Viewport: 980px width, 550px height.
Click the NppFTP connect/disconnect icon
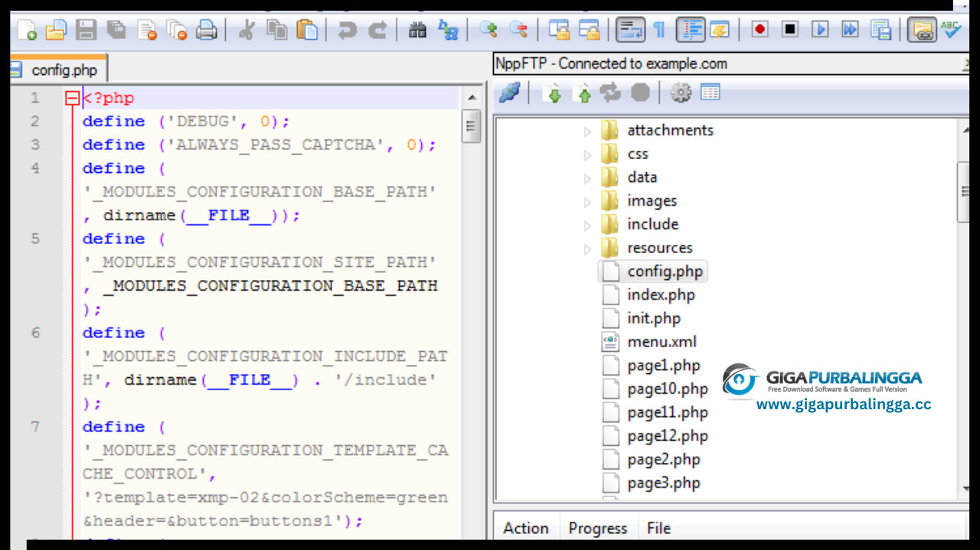click(509, 93)
